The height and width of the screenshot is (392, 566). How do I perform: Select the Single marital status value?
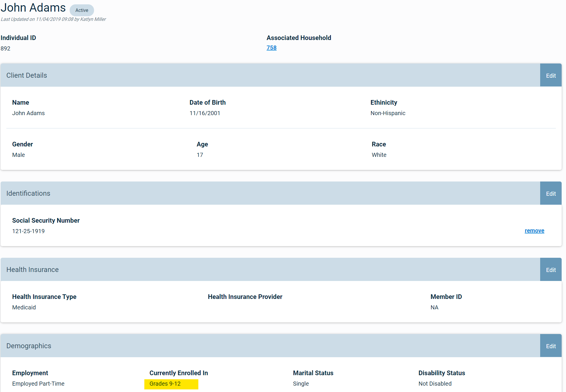pos(301,384)
